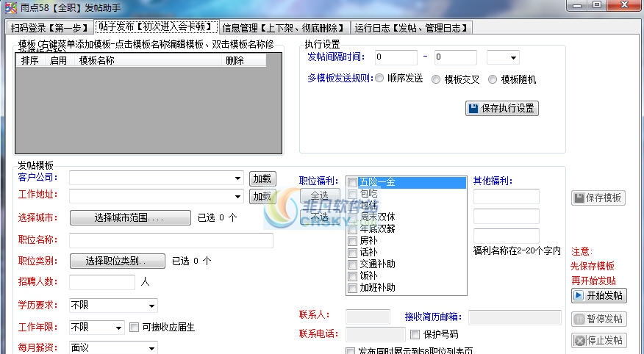Click the floppy icon on 保存模板 button

click(x=579, y=198)
